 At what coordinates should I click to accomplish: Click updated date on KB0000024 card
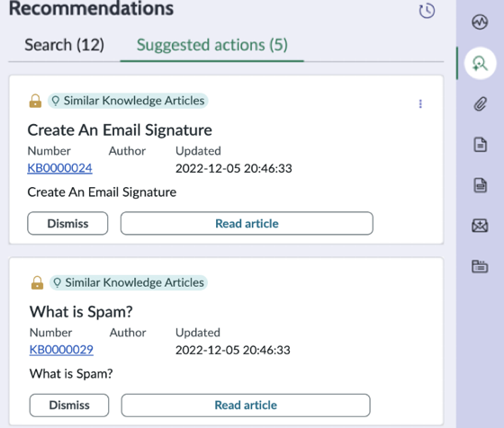tap(234, 168)
